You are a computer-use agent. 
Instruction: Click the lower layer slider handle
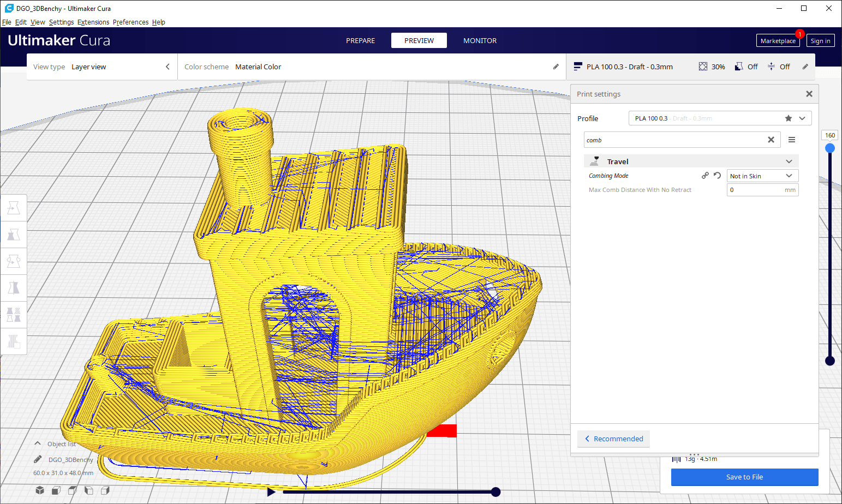830,361
